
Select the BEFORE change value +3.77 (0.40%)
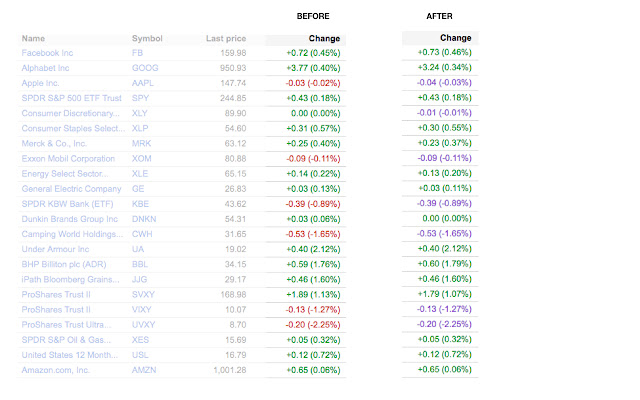(313, 68)
